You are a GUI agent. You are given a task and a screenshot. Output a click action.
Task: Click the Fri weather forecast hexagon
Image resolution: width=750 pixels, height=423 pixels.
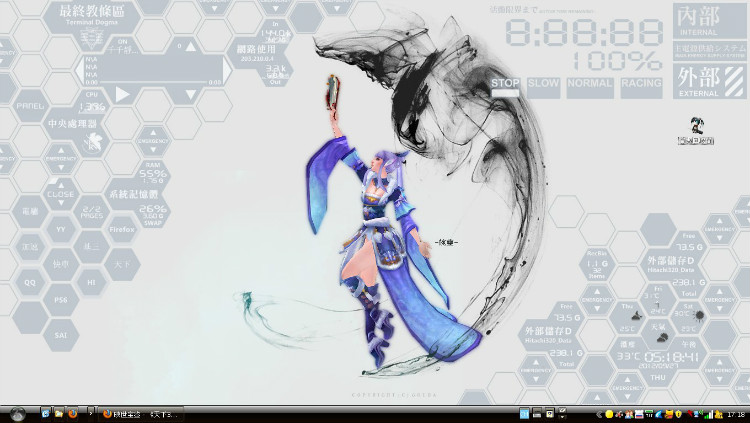point(658,300)
